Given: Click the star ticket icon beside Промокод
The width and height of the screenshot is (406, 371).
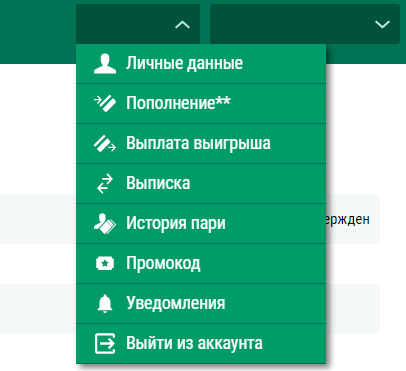Looking at the screenshot, I should click(105, 264).
